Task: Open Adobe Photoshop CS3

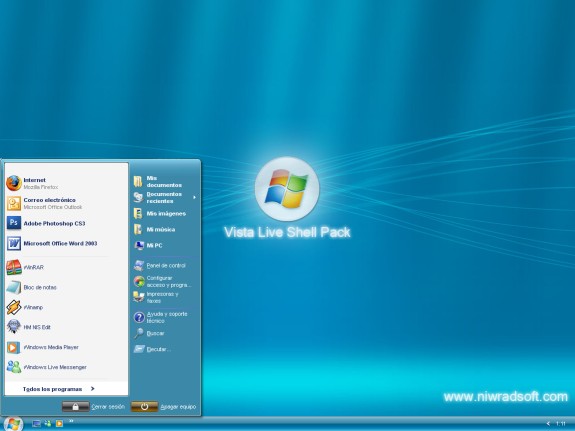Action: tap(66, 223)
